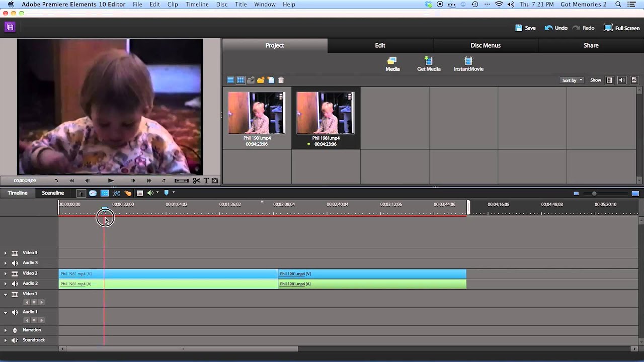The height and width of the screenshot is (362, 644).
Task: Rewind the preview playback
Action: click(x=72, y=180)
